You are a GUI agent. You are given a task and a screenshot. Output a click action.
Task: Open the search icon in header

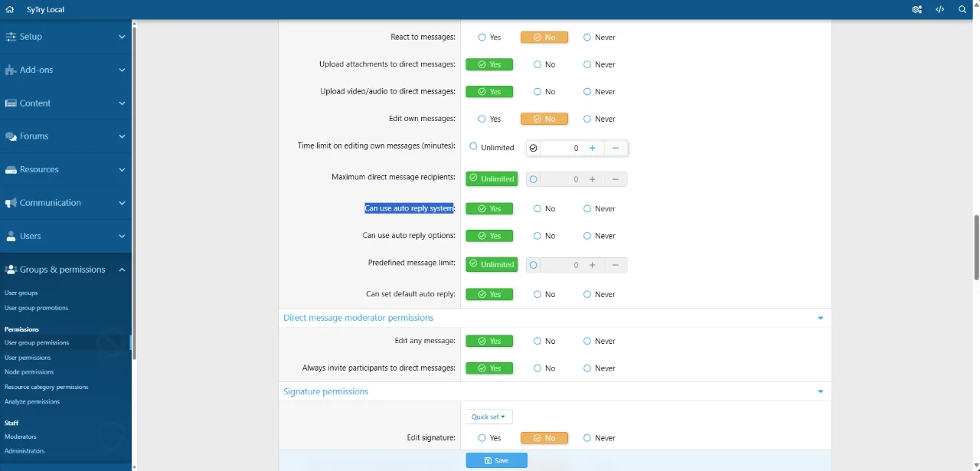[963, 10]
